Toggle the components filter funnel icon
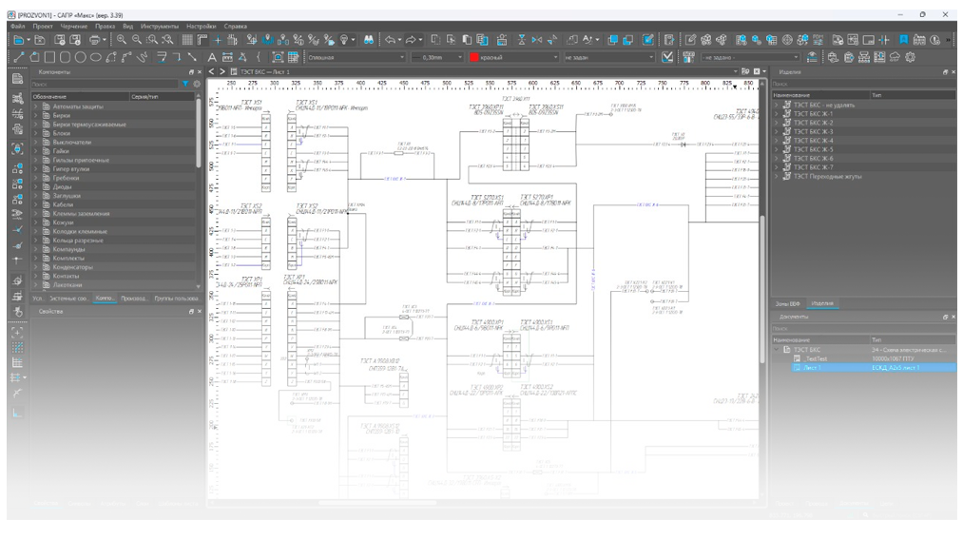963x560 pixels. point(187,85)
